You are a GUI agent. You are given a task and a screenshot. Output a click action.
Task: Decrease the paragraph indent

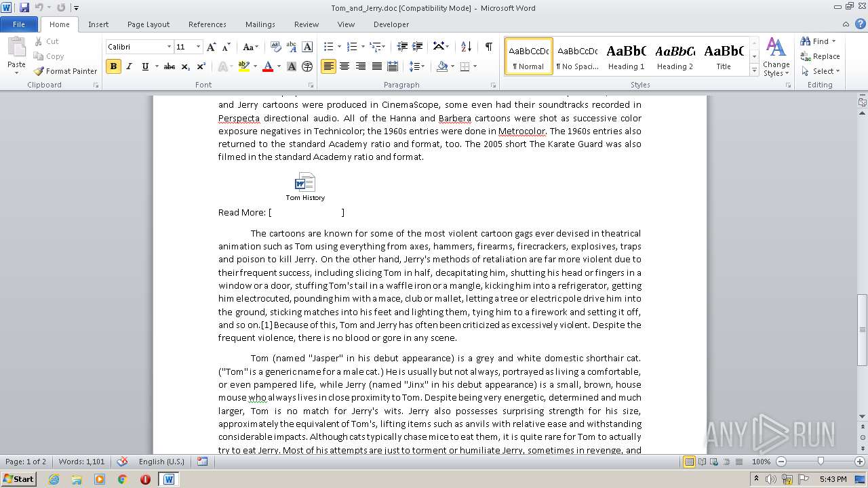402,47
